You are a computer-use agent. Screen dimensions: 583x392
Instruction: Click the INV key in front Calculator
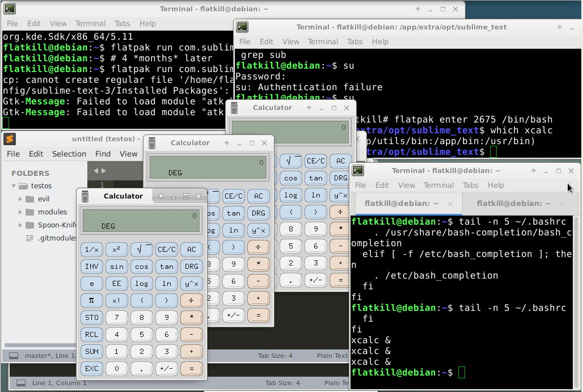click(91, 266)
